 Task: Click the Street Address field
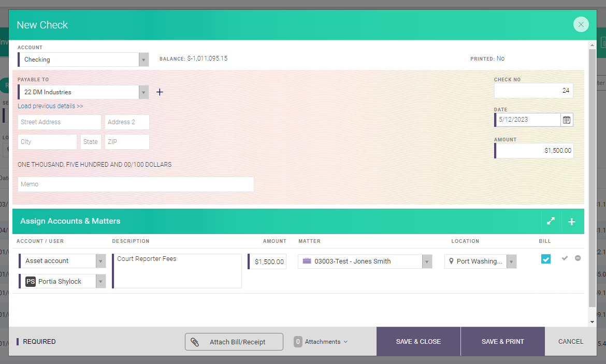coord(60,122)
